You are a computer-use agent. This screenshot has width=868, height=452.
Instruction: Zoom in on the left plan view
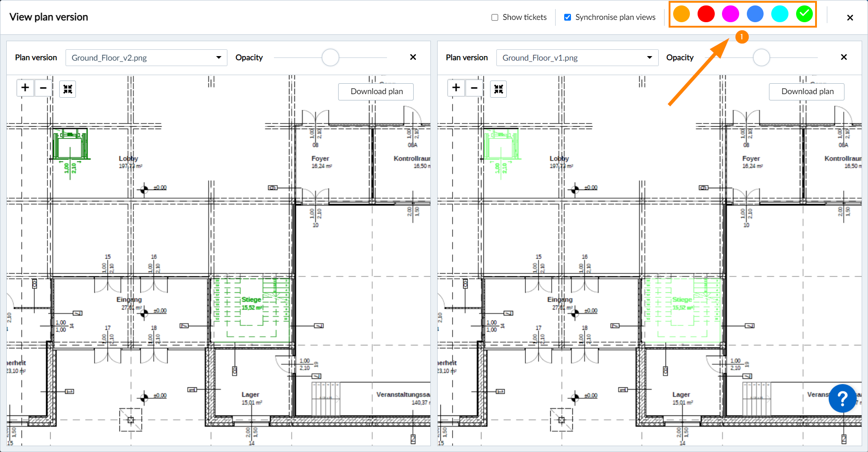click(x=25, y=88)
